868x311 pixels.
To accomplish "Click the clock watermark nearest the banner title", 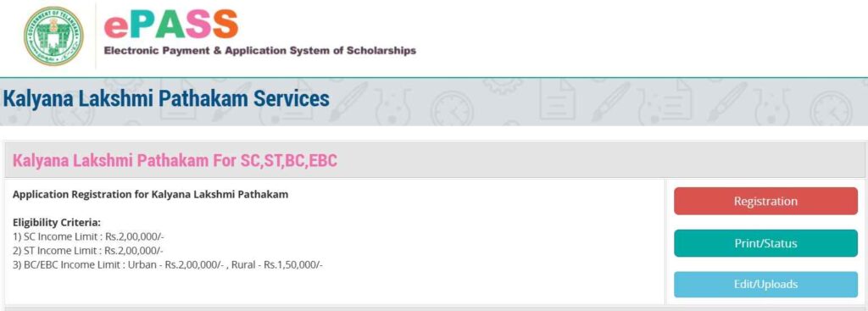I will [453, 108].
